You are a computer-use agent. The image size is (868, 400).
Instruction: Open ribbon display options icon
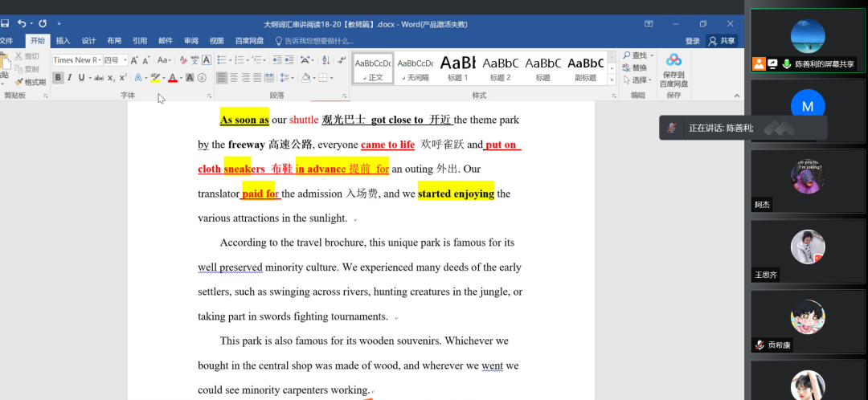coord(649,24)
